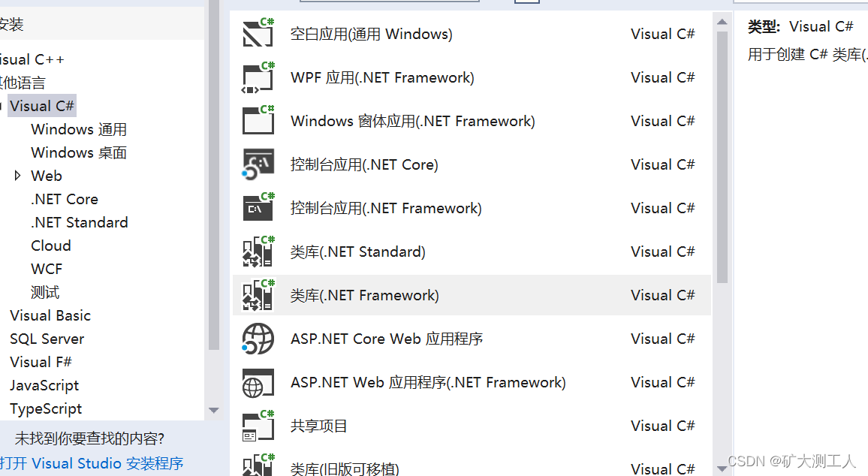The height and width of the screenshot is (476, 868).
Task: Click the category tree scrollbar thumb
Action: point(214,175)
